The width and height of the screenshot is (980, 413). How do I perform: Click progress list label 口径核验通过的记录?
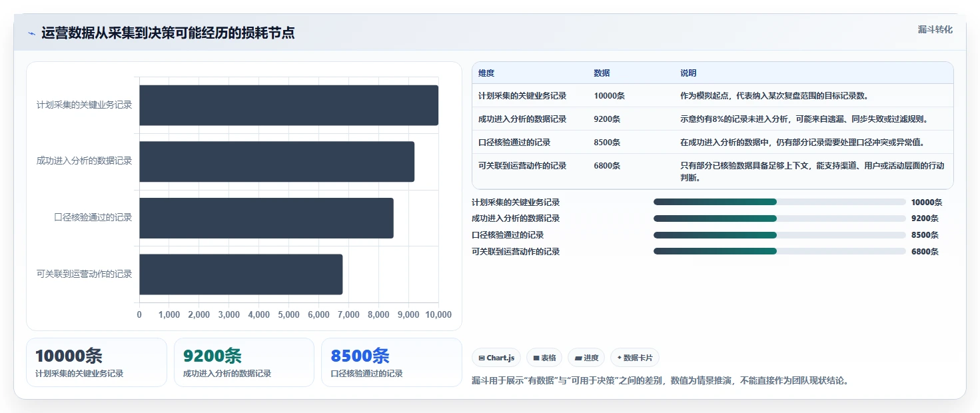tap(508, 235)
